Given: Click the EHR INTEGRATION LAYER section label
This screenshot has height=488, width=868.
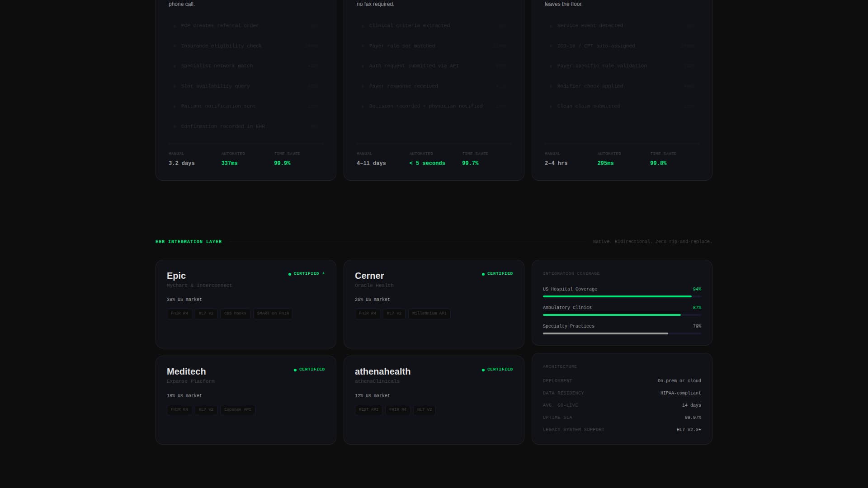Looking at the screenshot, I should pyautogui.click(x=189, y=242).
